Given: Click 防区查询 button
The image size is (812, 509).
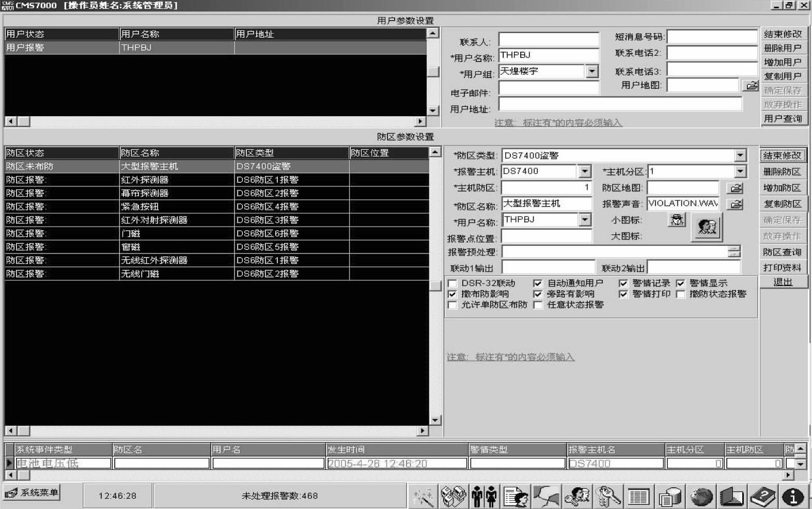Looking at the screenshot, I should 783,252.
